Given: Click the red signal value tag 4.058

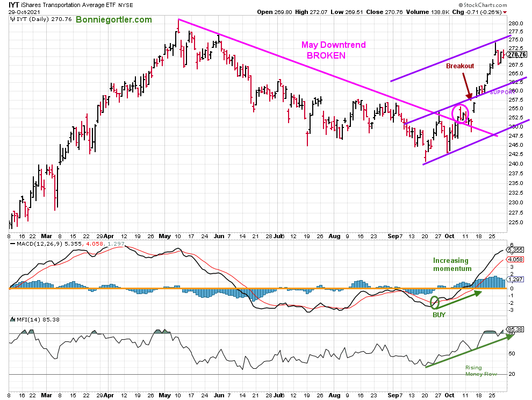Looking at the screenshot, I should click(515, 260).
